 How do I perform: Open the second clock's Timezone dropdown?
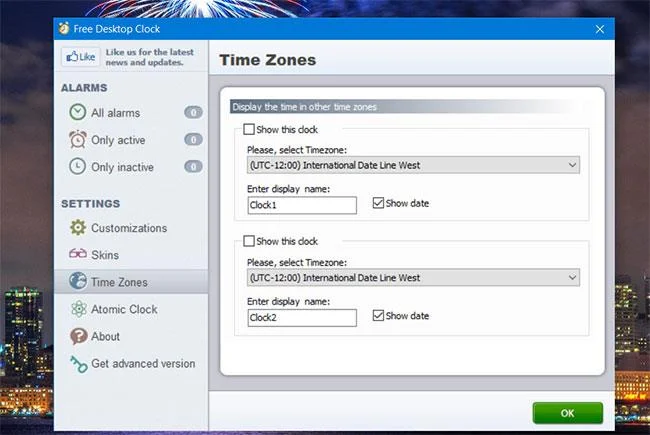pos(413,277)
